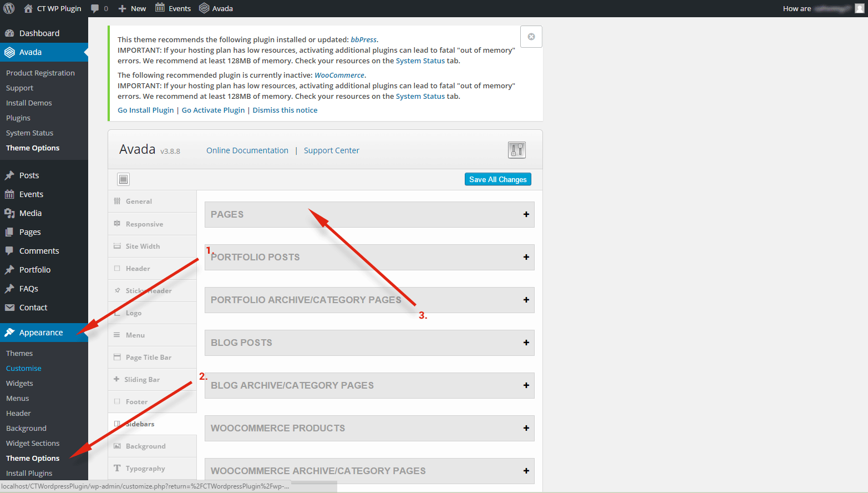Click the WordPress logo icon in admin bar

tap(9, 8)
